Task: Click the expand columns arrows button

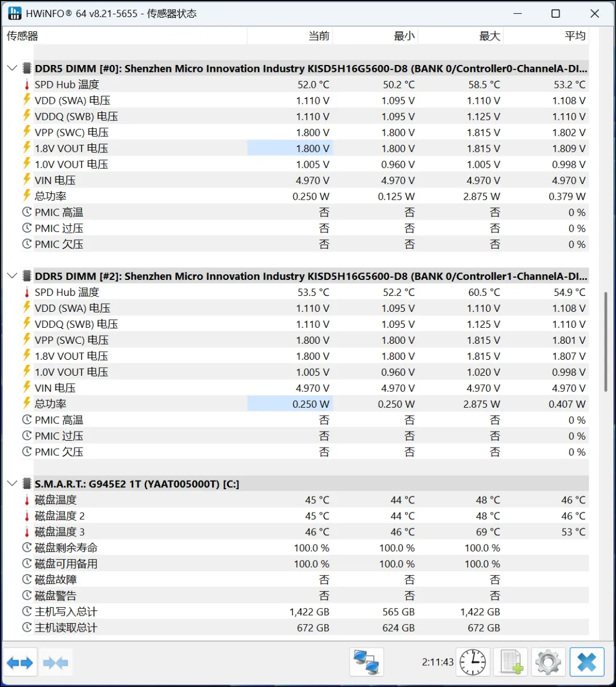Action: click(x=20, y=662)
